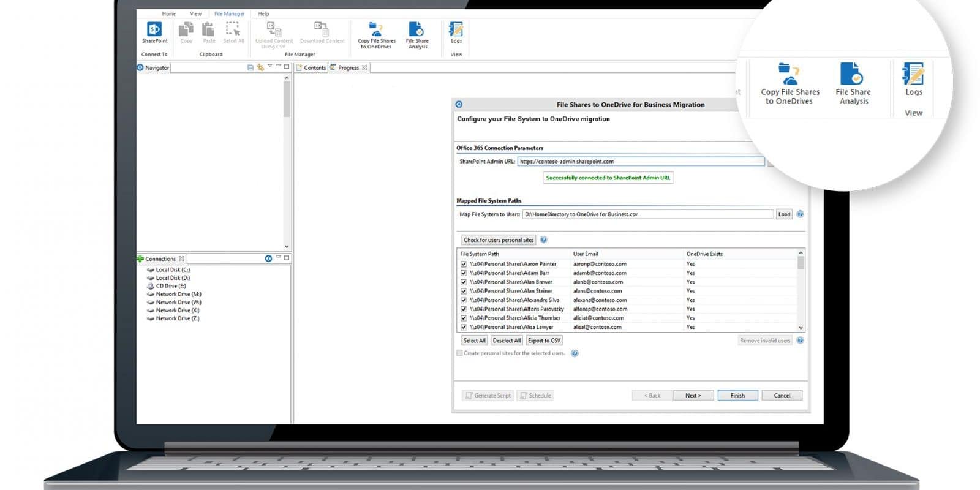Toggle Create personal sites for selected users
This screenshot has height=490, width=980.
tap(459, 353)
